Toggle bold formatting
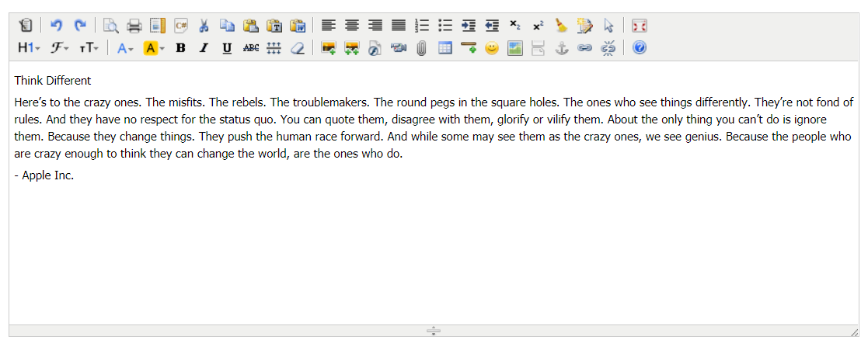The image size is (868, 347). click(x=180, y=48)
